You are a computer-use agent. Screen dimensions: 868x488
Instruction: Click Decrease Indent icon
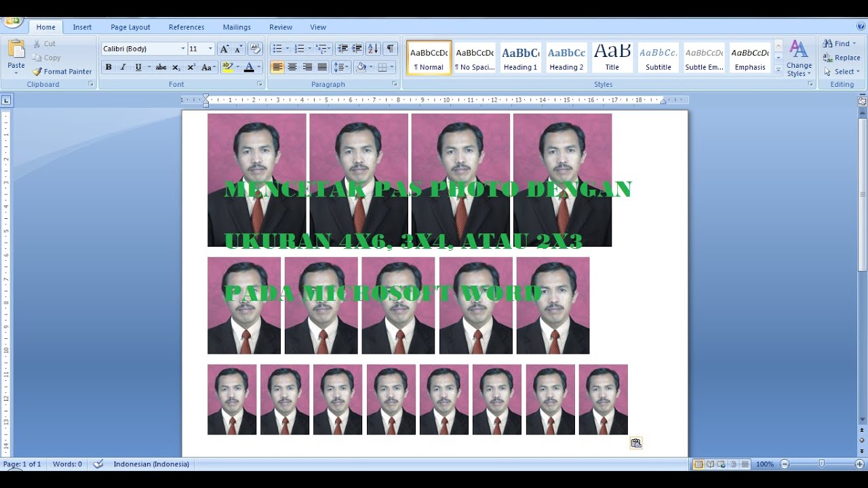[x=342, y=49]
